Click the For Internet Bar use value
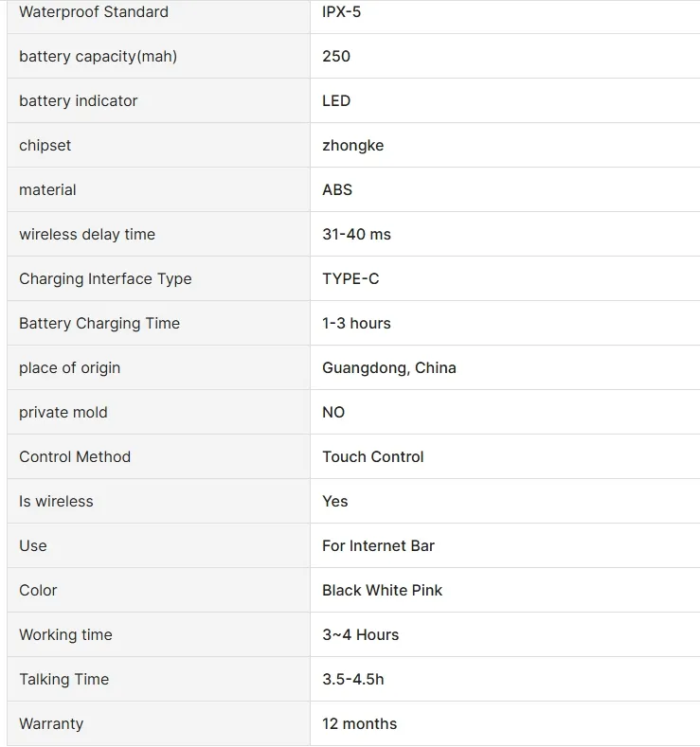 tap(378, 546)
